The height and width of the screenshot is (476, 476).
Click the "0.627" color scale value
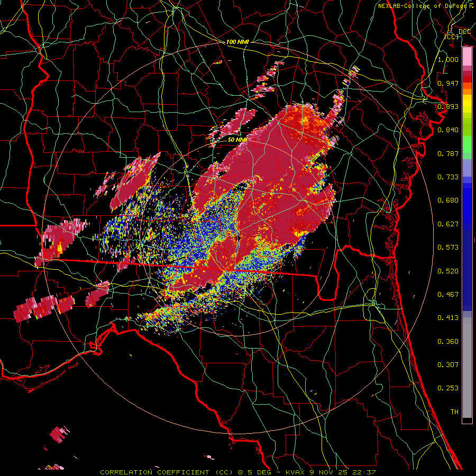click(x=448, y=224)
